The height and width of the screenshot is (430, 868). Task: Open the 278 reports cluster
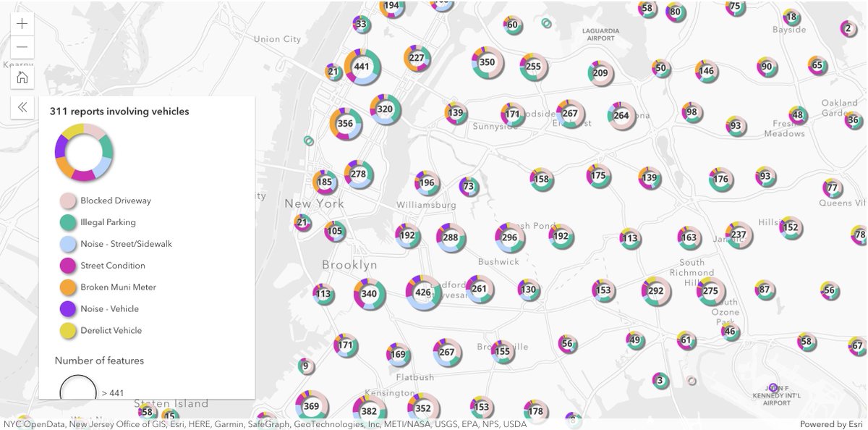coord(359,174)
